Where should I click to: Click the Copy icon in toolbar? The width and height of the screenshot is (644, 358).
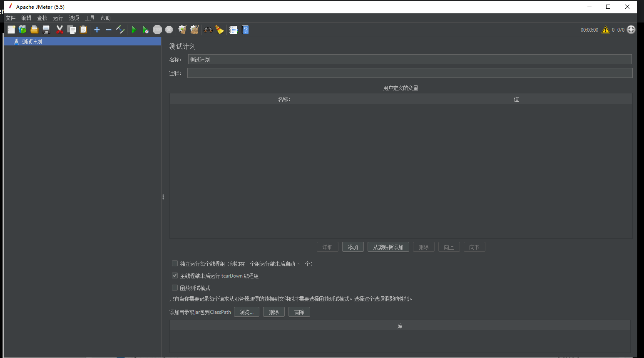click(x=72, y=30)
